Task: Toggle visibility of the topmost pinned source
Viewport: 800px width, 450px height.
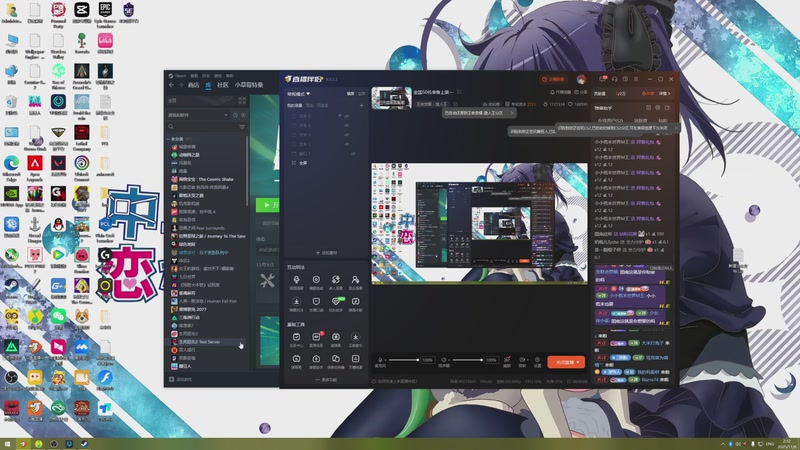Action: (346, 116)
